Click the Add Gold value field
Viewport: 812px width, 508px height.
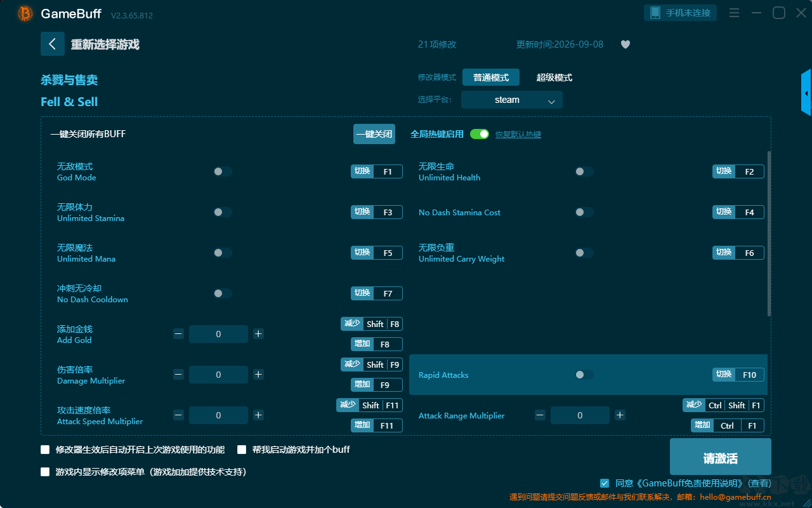(219, 334)
